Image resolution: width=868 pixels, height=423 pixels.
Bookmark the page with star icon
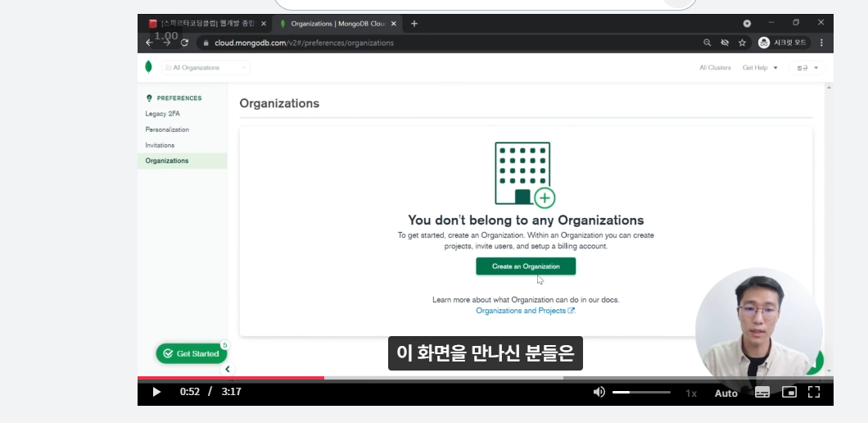(x=742, y=43)
